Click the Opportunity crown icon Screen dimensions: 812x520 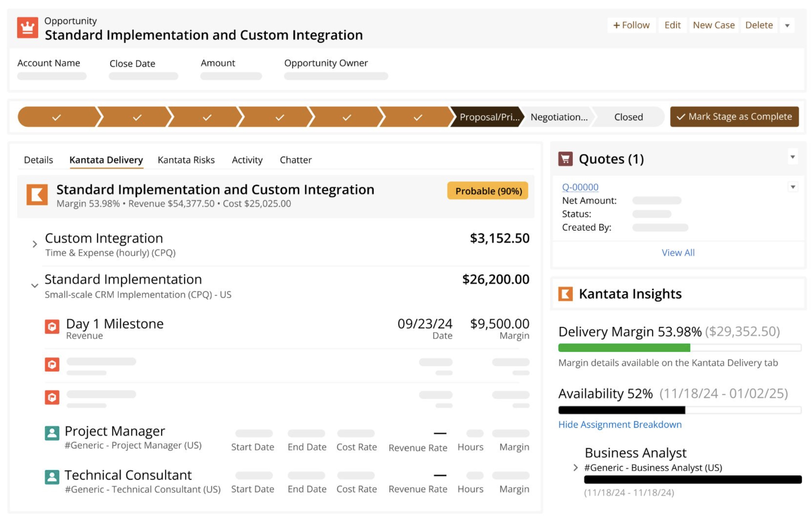pos(28,27)
